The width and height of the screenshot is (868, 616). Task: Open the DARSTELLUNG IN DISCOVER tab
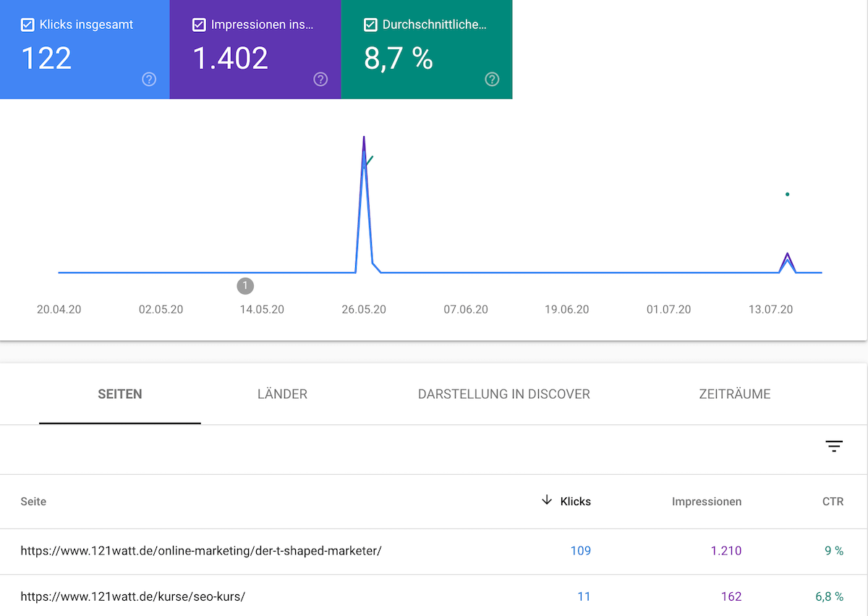[503, 394]
